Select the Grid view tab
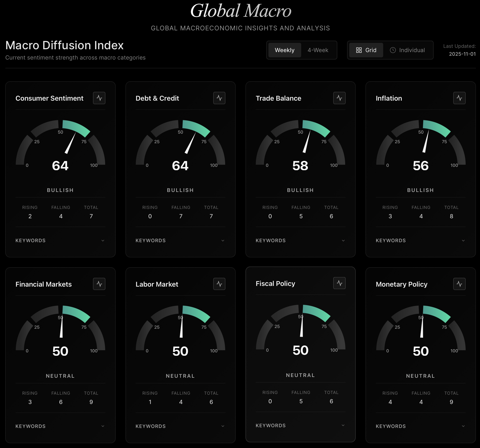Screen dimensions: 480x448 tap(366, 50)
